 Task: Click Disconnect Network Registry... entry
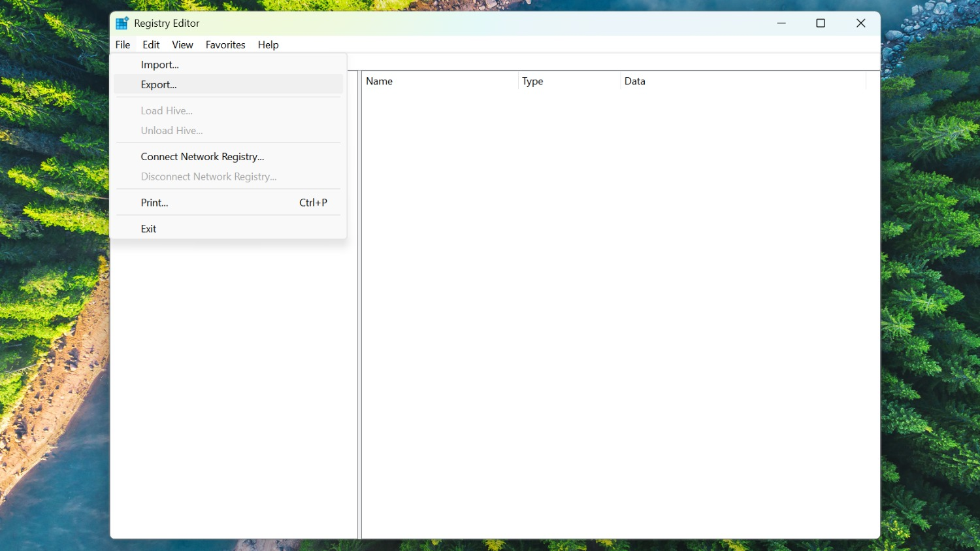[x=208, y=176]
